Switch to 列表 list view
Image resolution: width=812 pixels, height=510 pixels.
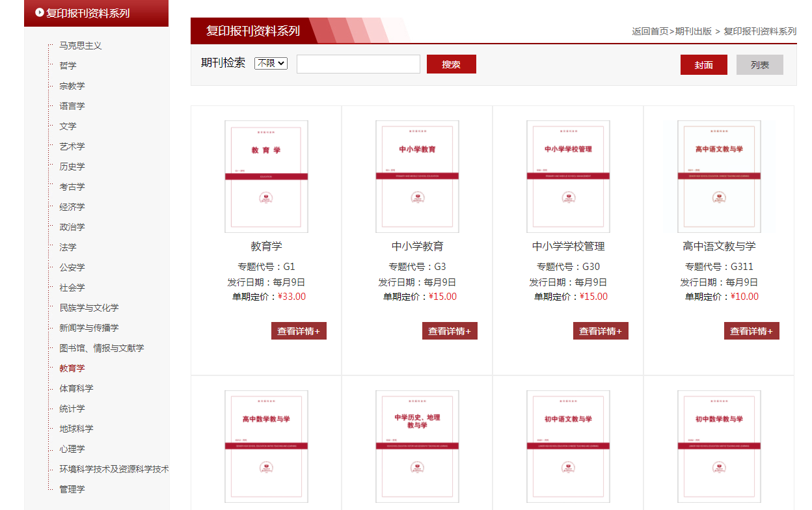click(x=759, y=65)
